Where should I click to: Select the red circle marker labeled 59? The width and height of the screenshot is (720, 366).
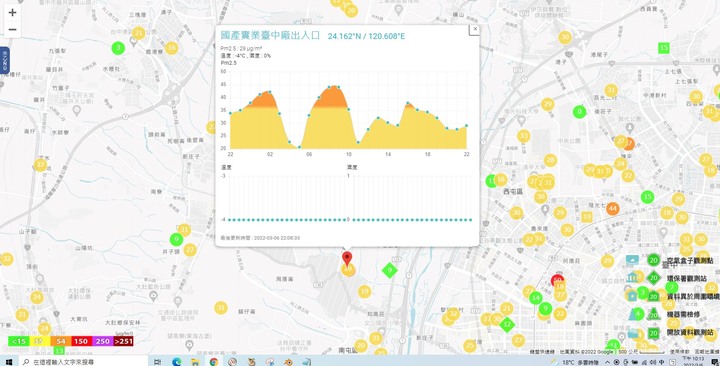(557, 280)
